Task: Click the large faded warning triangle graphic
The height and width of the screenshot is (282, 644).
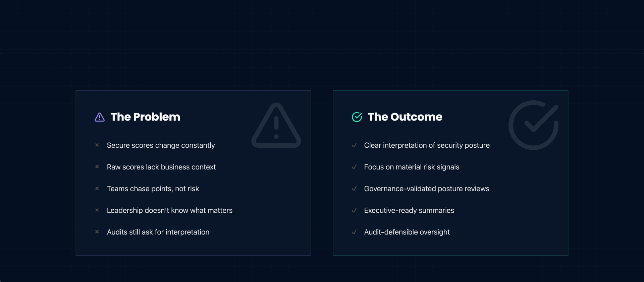Action: pyautogui.click(x=276, y=126)
